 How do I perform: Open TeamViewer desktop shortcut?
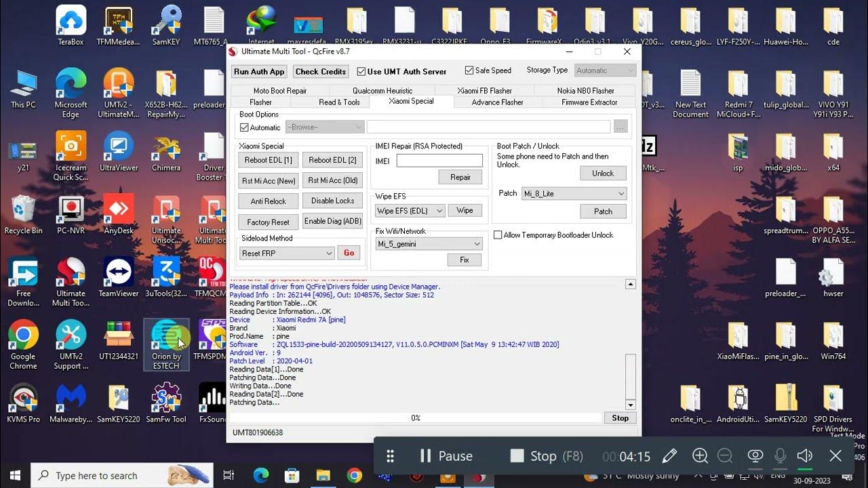[119, 278]
